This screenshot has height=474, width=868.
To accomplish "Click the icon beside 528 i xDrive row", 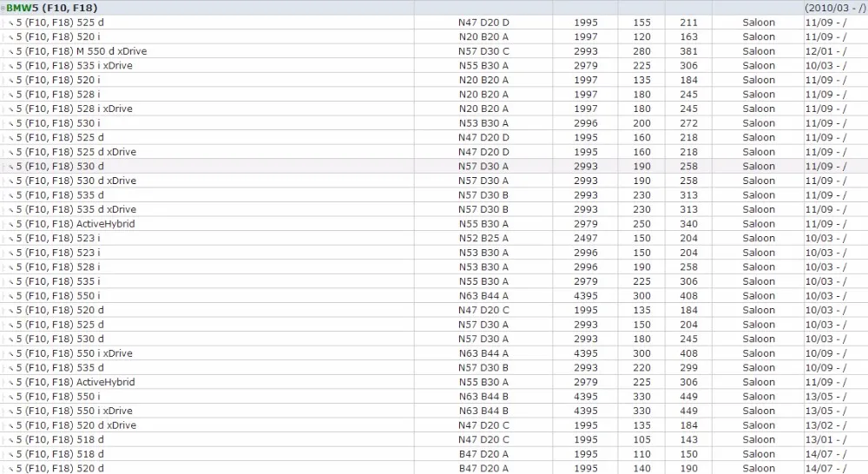I will click(x=10, y=109).
